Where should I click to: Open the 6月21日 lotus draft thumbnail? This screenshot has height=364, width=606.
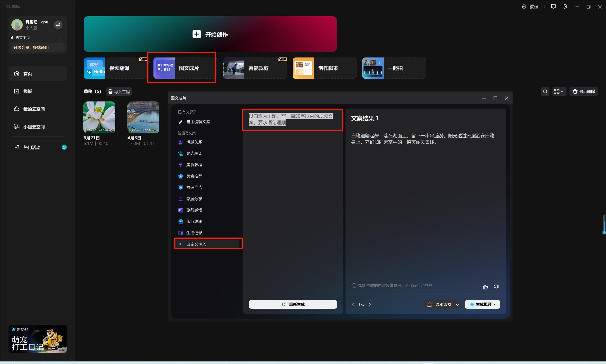(x=99, y=117)
